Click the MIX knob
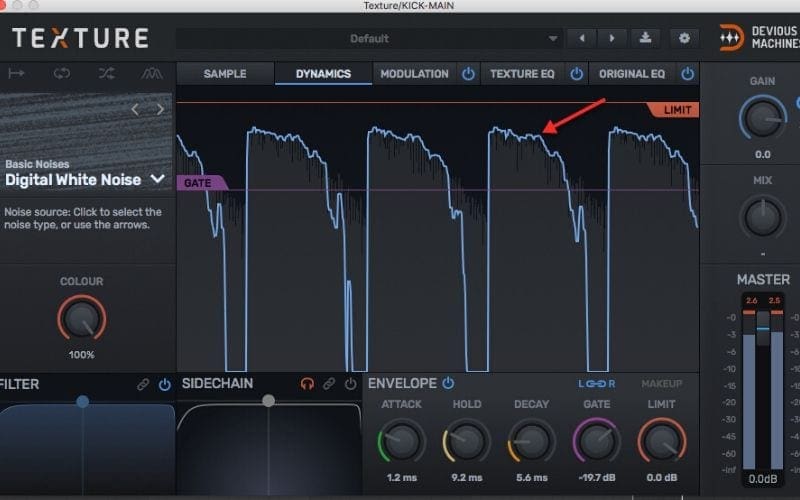Viewport: 800px width, 500px height. coord(763,217)
